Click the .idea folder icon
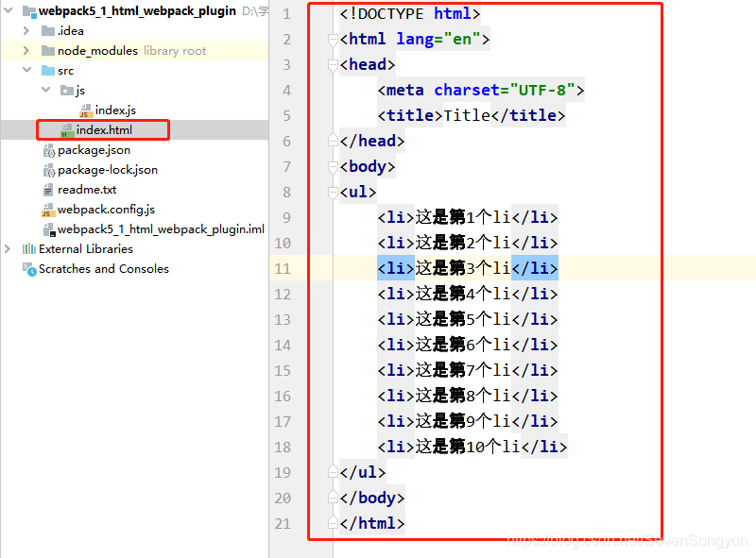This screenshot has height=558, width=756. pos(48,31)
